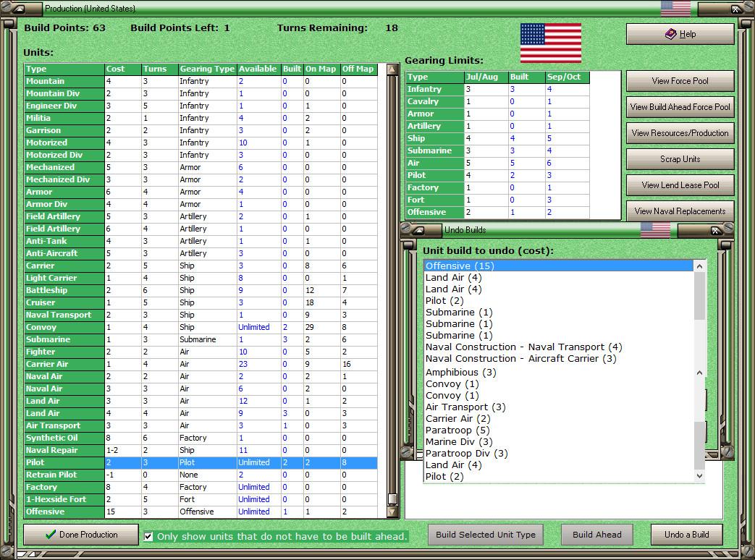Select the Retrain Pilot unit row
The image size is (755, 560).
[x=201, y=475]
